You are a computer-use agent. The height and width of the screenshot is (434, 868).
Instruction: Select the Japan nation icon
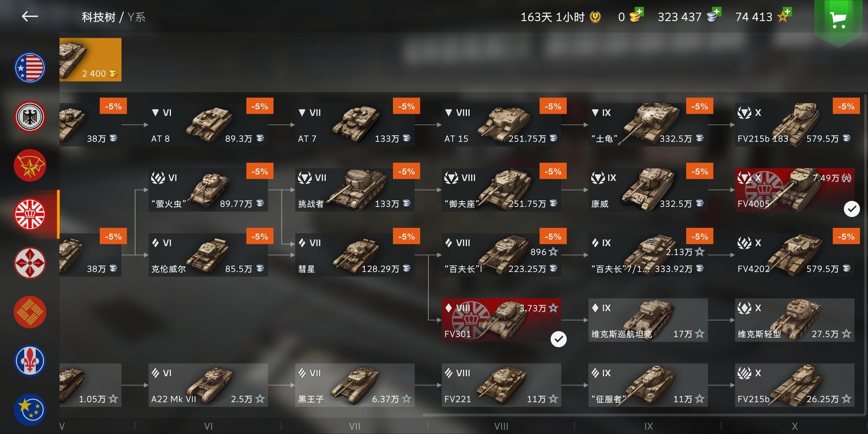coord(30,263)
